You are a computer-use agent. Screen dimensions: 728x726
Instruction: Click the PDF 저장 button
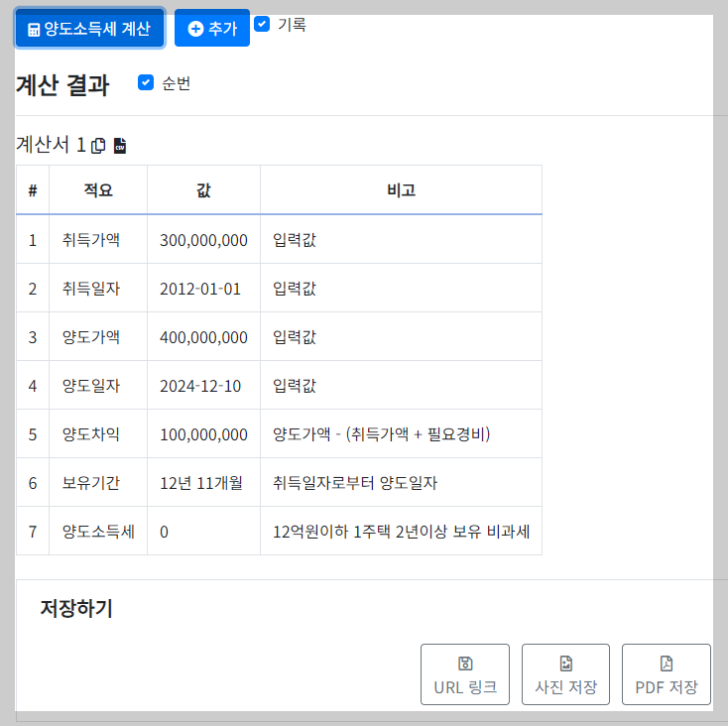point(667,674)
